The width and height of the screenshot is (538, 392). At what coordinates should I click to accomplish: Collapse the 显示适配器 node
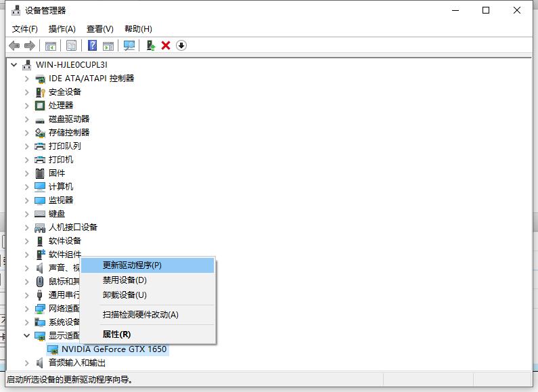click(27, 335)
